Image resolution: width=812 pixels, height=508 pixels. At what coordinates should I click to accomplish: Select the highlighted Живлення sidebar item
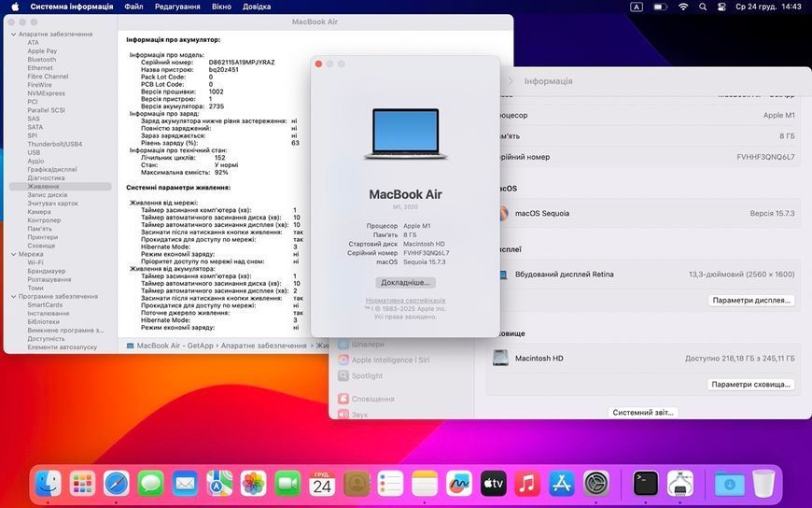[60, 186]
